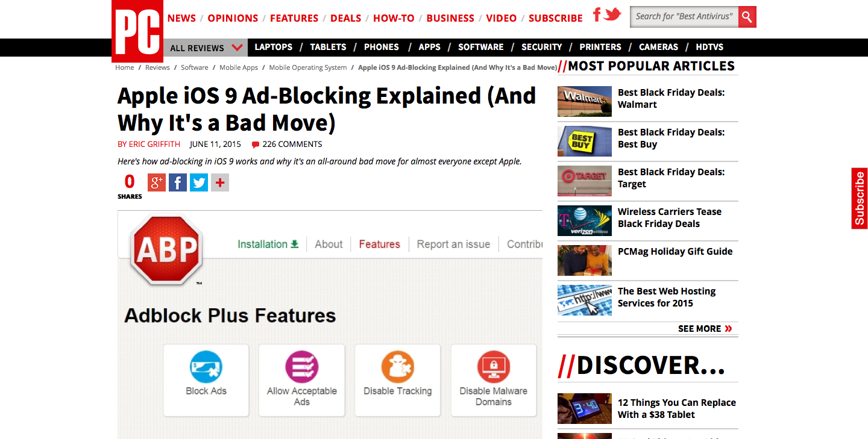Share article via Twitter square icon

coord(199,182)
